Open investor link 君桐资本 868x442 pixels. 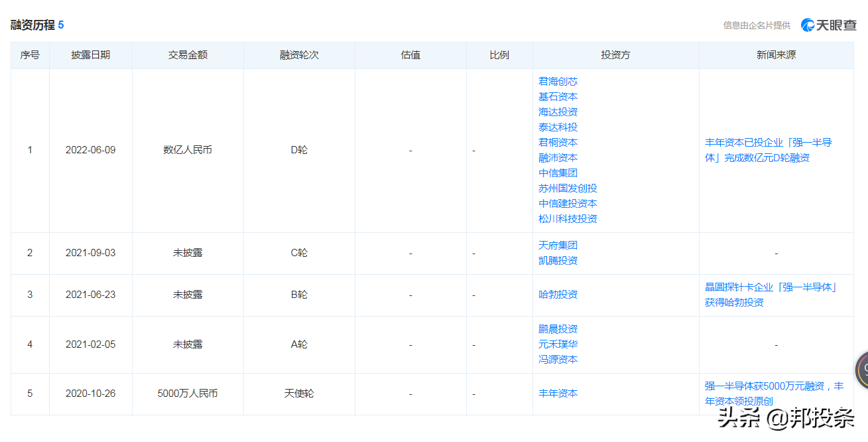558,142
